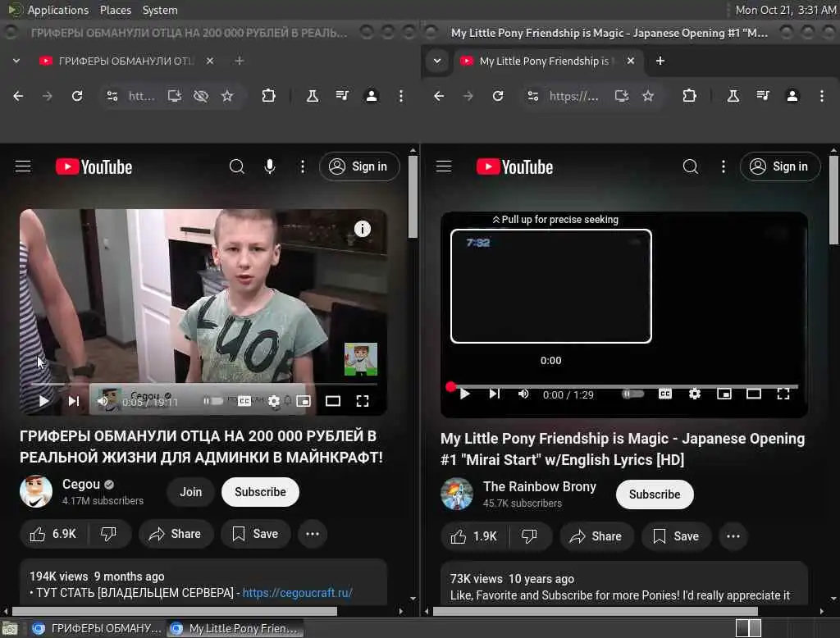Click the clock showing Mon Oct 21
Image resolution: width=840 pixels, height=638 pixels.
(x=785, y=10)
